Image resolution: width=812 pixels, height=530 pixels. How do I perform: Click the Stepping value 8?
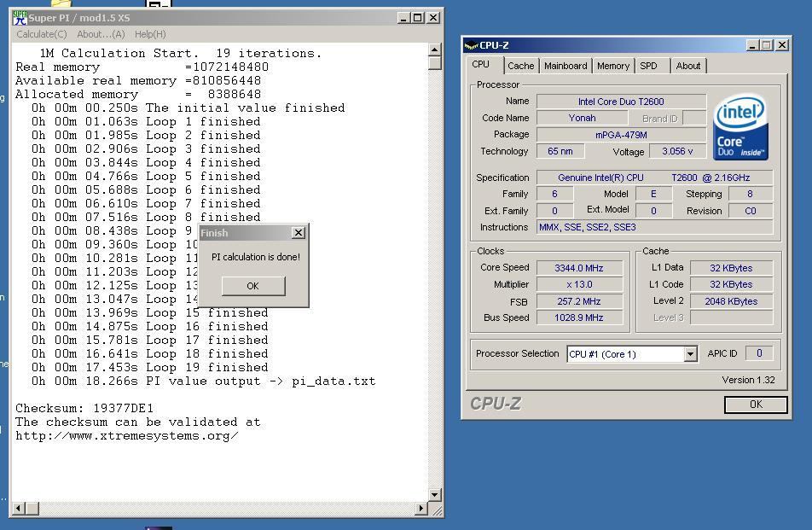tap(751, 194)
